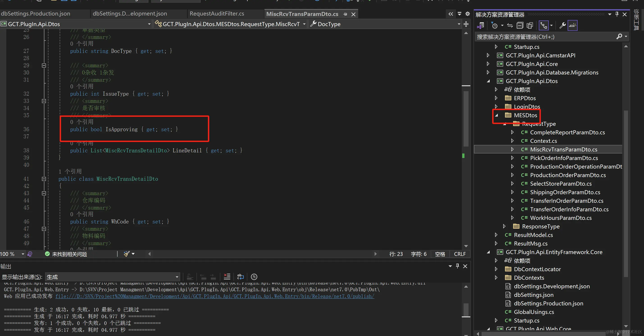Open the dbSettings.Production.json tab

(x=36, y=14)
